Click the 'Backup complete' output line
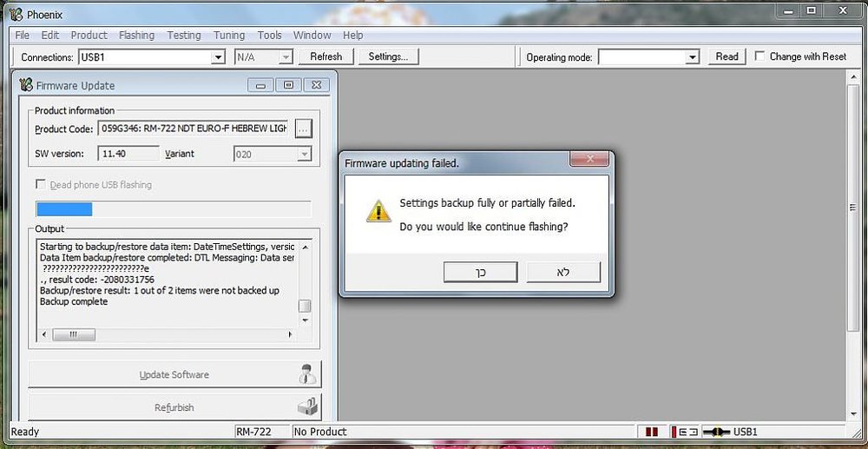 74,301
